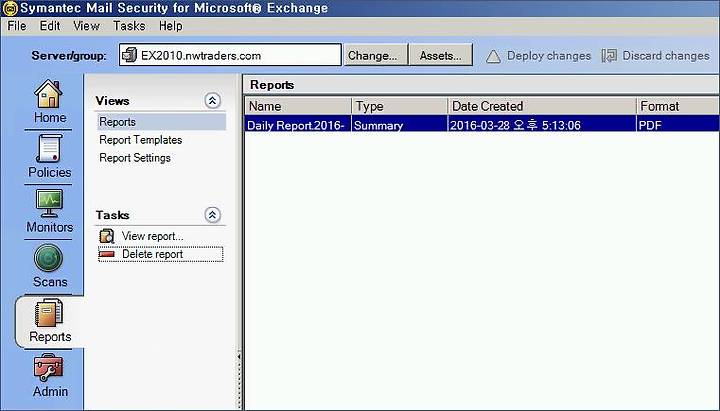Screen dimensions: 720x411
Task: Open the View menu
Action: coord(86,26)
